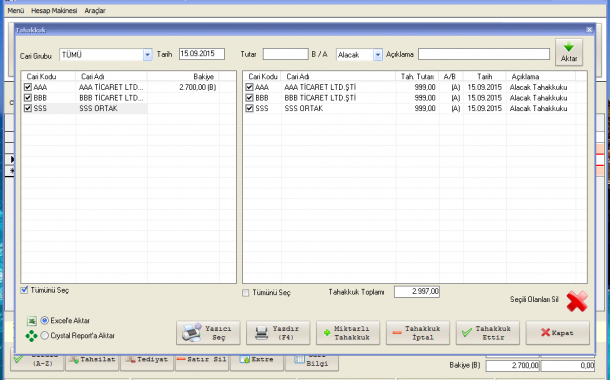Click the Tahakkuk Toplamı field
Screen dimensions: 610x380
pyautogui.click(x=417, y=292)
